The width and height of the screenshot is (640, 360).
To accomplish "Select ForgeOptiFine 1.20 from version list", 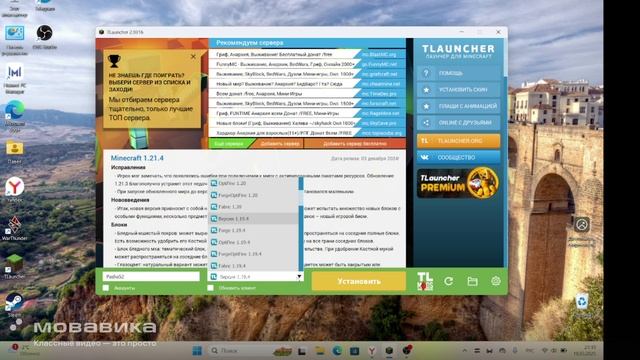I will coord(253,195).
